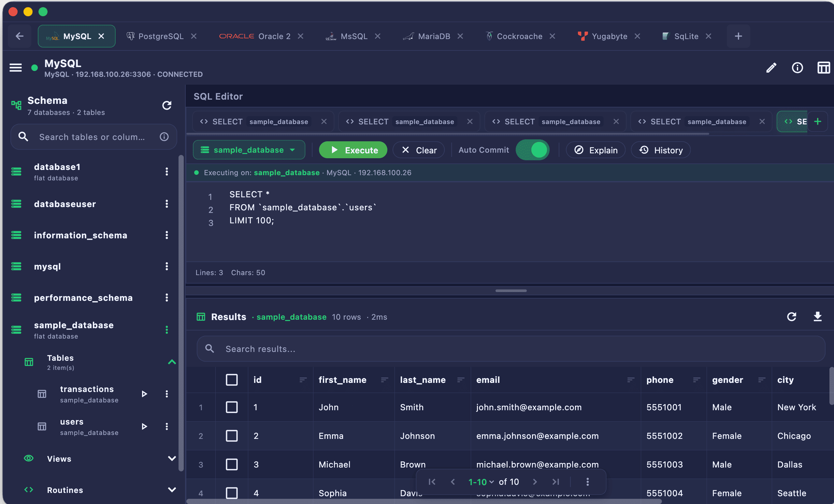Open the connection info icon
The height and width of the screenshot is (504, 834).
pos(797,68)
